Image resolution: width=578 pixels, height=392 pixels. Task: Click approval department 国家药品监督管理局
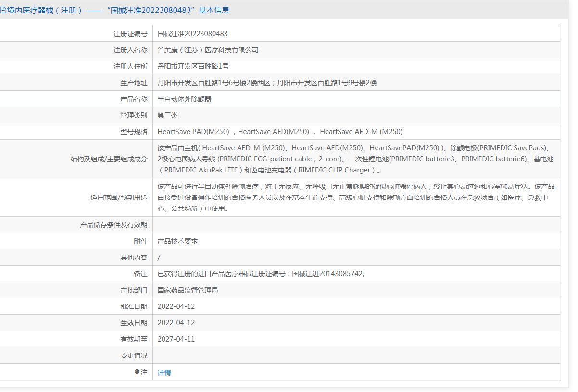click(x=188, y=290)
